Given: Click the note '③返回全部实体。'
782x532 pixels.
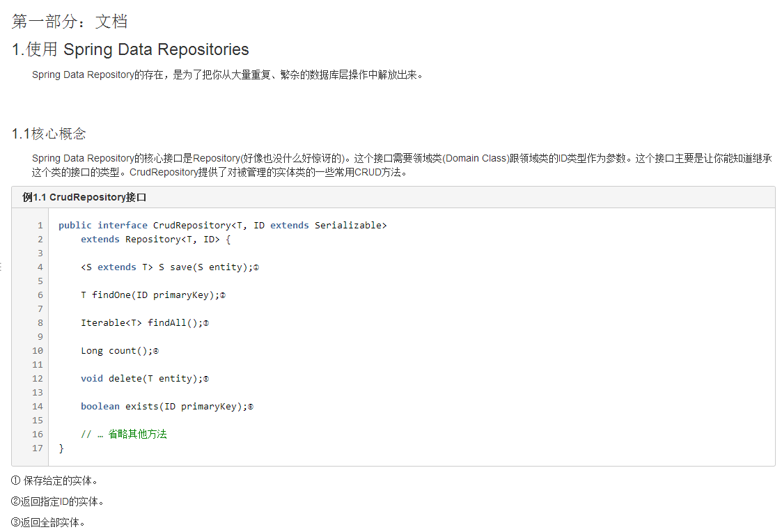Looking at the screenshot, I should [x=48, y=523].
